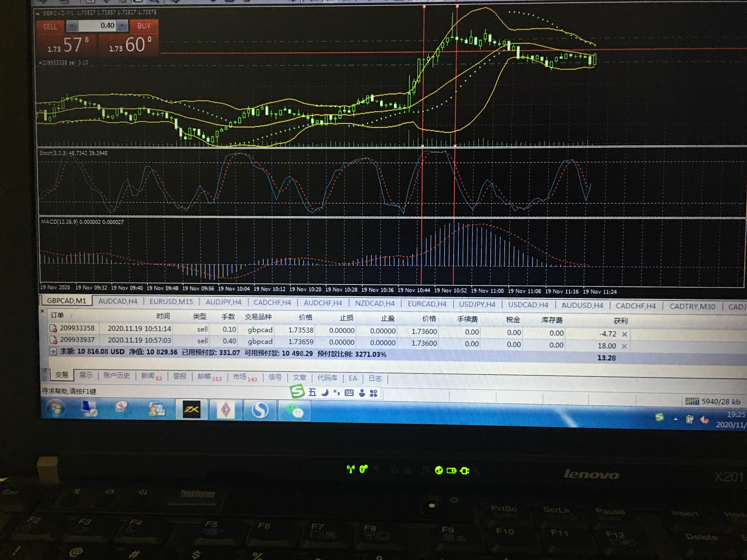Collapse one-click panel via triangle beside GBPCAD,M1

(x=38, y=14)
